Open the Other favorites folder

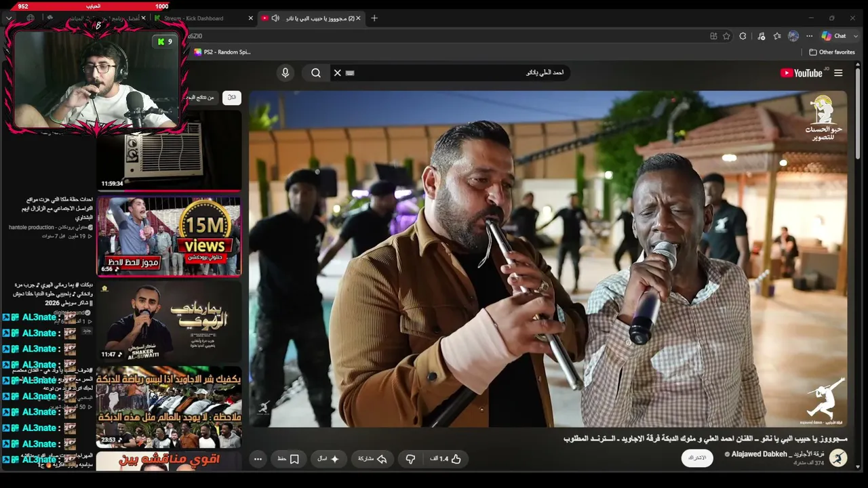(832, 52)
